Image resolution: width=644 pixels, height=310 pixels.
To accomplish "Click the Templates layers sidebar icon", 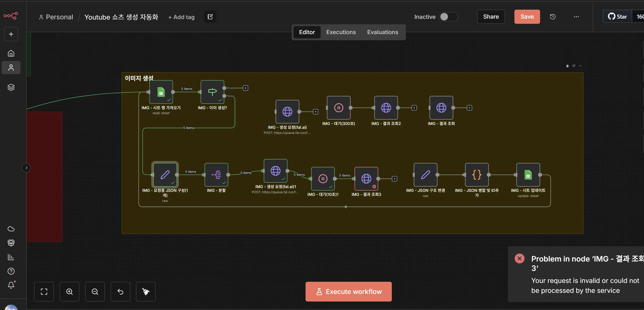I will 11,87.
